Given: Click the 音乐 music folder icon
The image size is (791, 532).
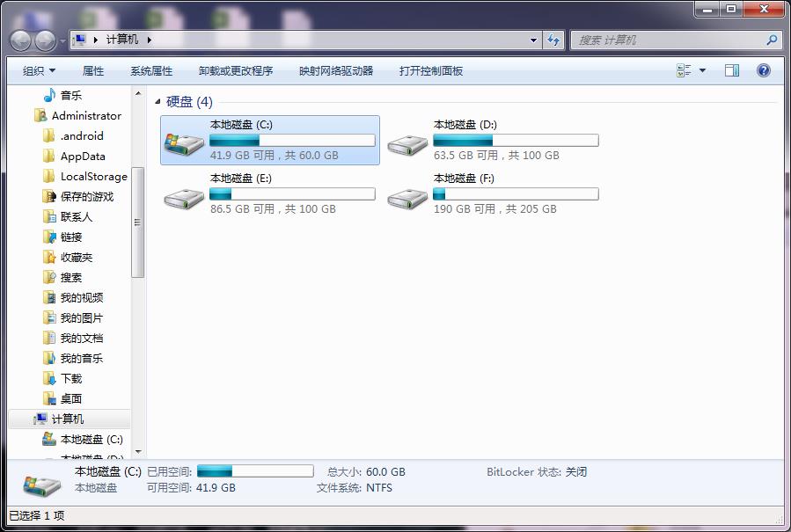Looking at the screenshot, I should pyautogui.click(x=49, y=95).
